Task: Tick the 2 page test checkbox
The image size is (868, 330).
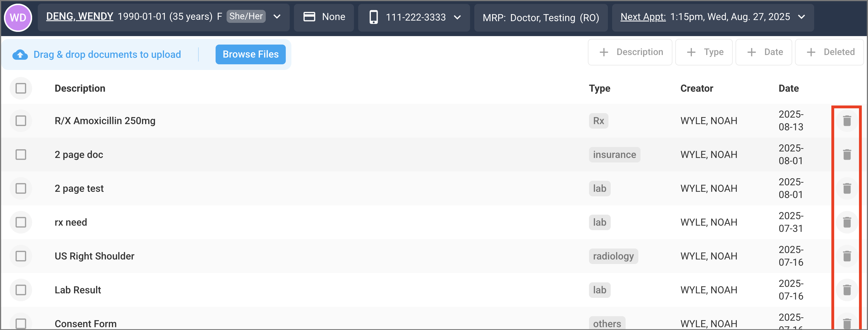Action: pyautogui.click(x=21, y=188)
